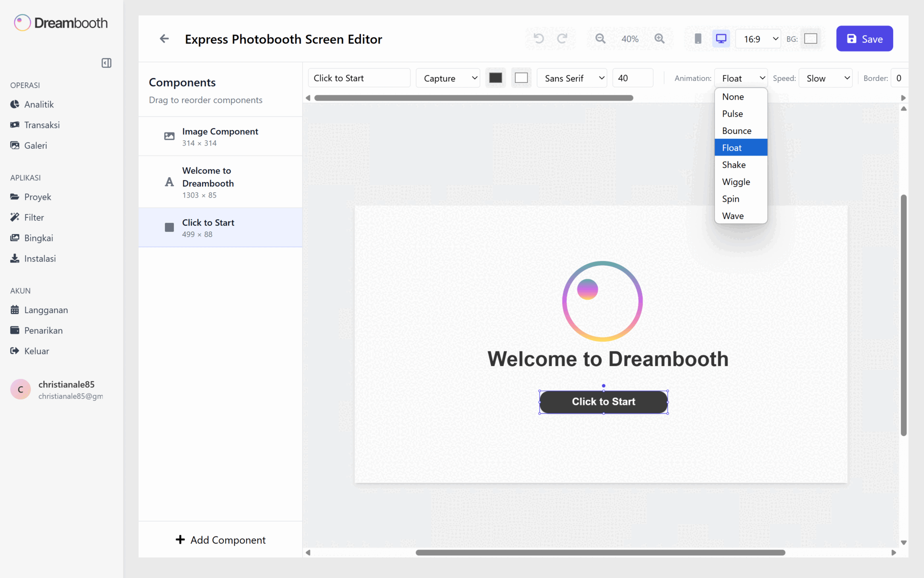
Task: Go back using the arrow icon
Action: click(x=164, y=39)
